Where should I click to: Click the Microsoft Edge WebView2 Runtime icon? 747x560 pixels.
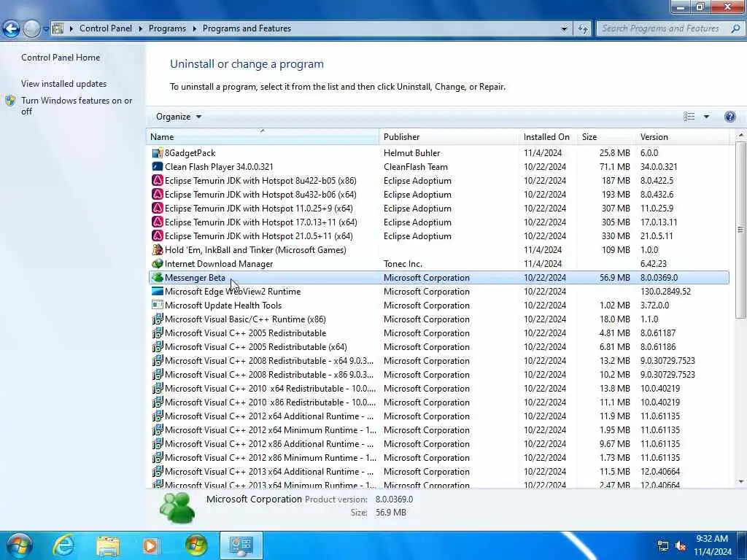tap(158, 291)
